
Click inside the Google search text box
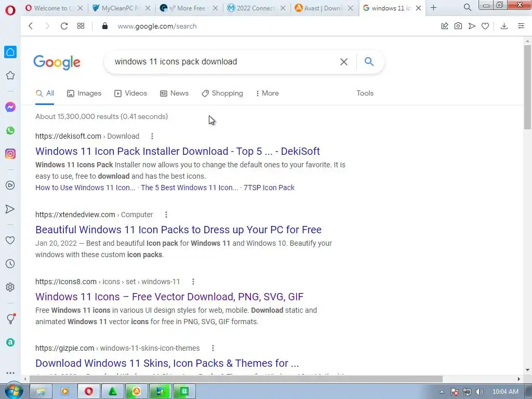pos(224,62)
